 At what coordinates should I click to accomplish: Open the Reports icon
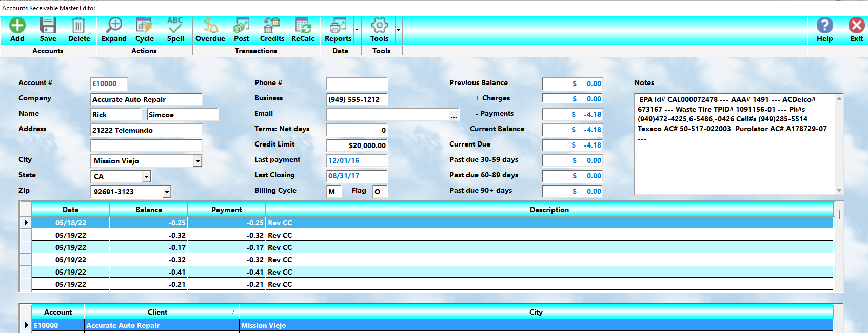pos(338,30)
